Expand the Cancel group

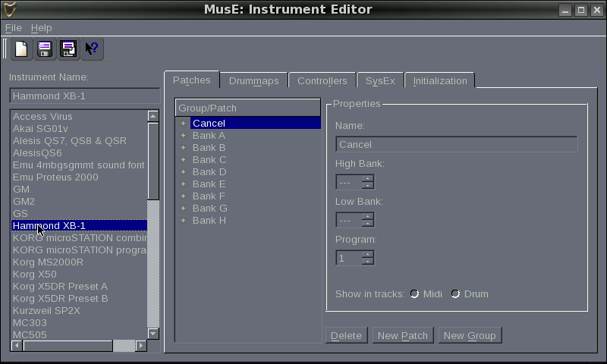(x=183, y=124)
